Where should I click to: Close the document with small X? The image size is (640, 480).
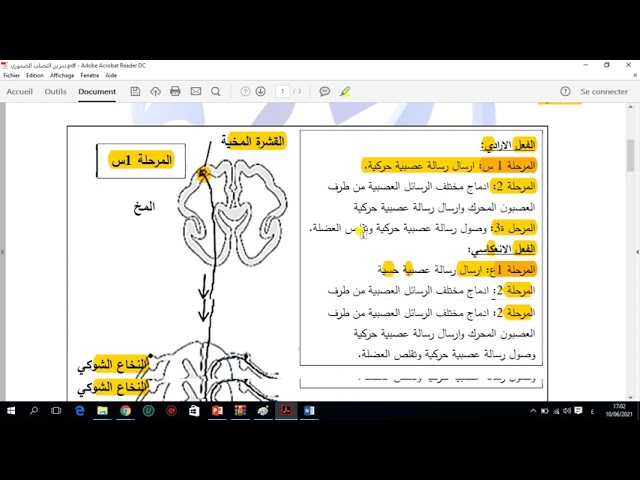click(x=635, y=76)
